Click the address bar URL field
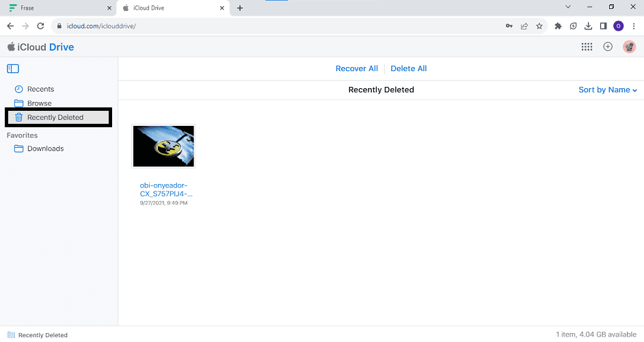 coord(273,26)
